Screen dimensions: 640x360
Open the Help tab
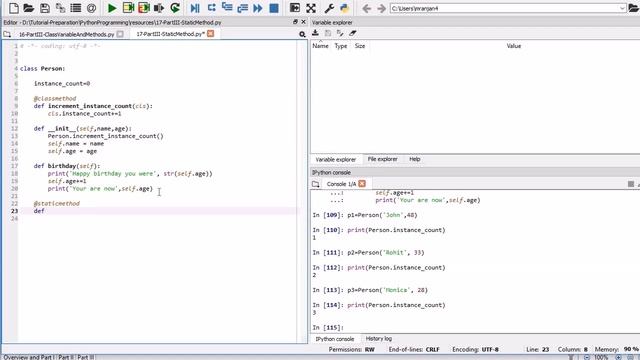tap(415, 159)
